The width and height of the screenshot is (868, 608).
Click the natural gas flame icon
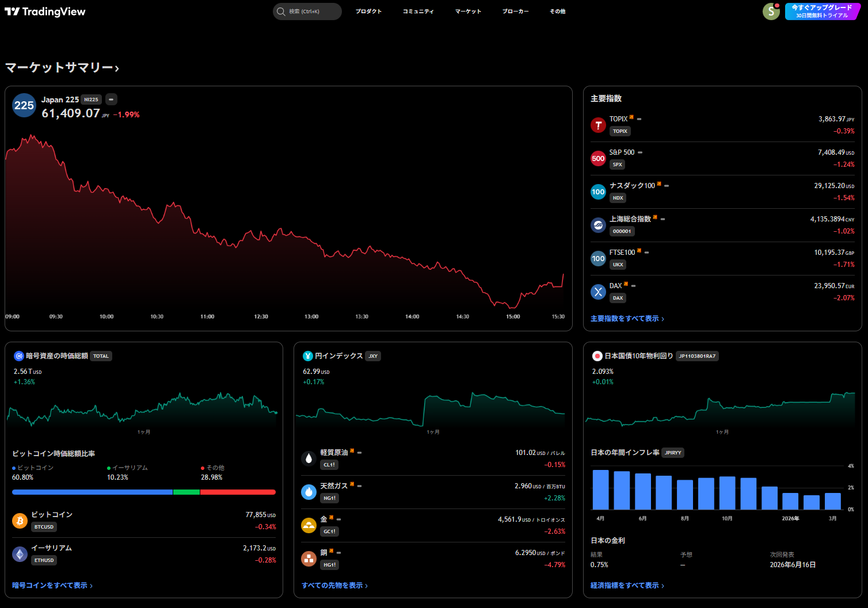(309, 492)
